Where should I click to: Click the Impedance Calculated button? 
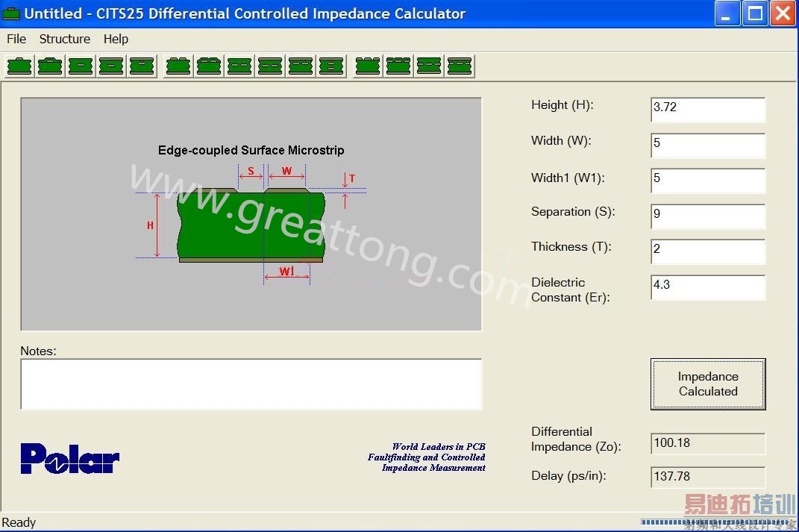click(x=708, y=384)
